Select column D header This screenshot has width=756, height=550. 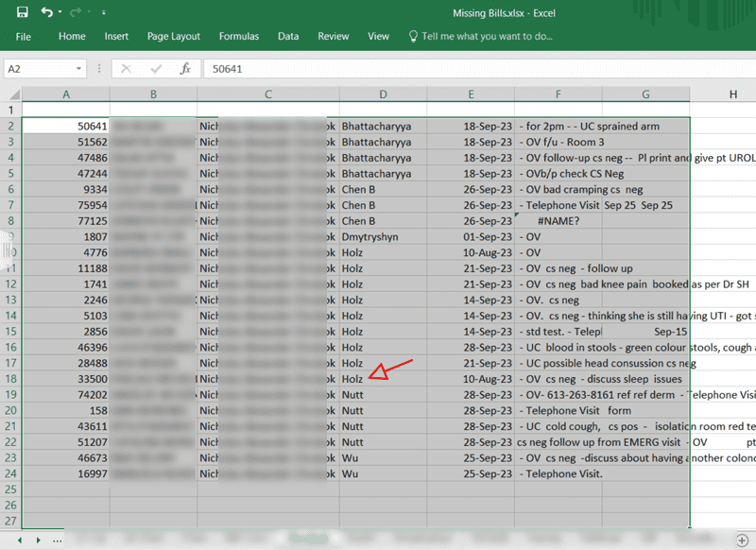click(383, 95)
